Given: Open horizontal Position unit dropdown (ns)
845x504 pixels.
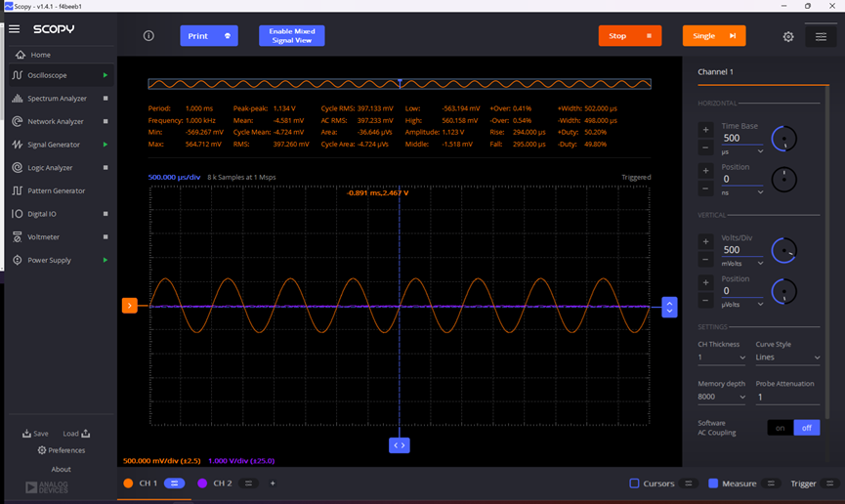Looking at the screenshot, I should 742,192.
